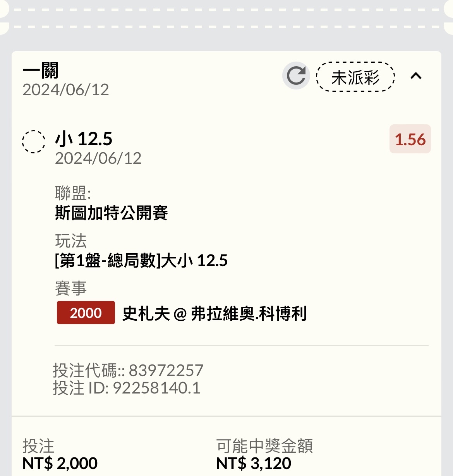Click the 投注代碼 83972257 bet code
Image resolution: width=453 pixels, height=476 pixels.
point(128,370)
